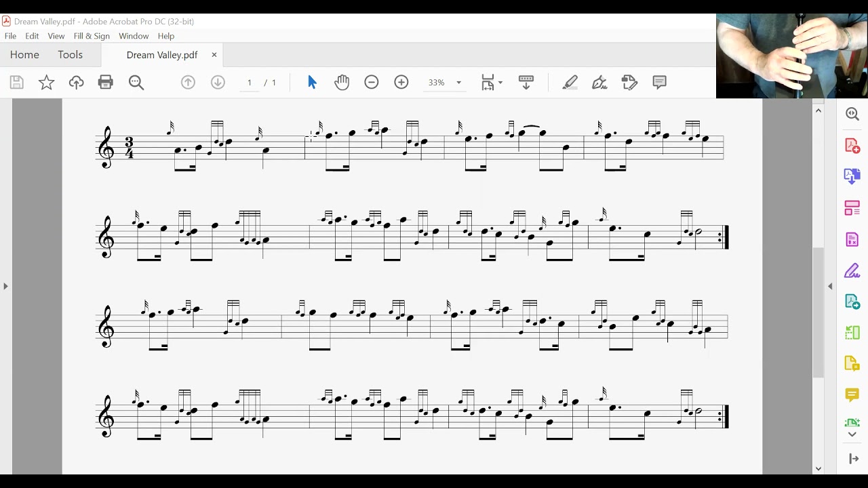
Task: Open green Compare files sidebar icon
Action: point(852,333)
